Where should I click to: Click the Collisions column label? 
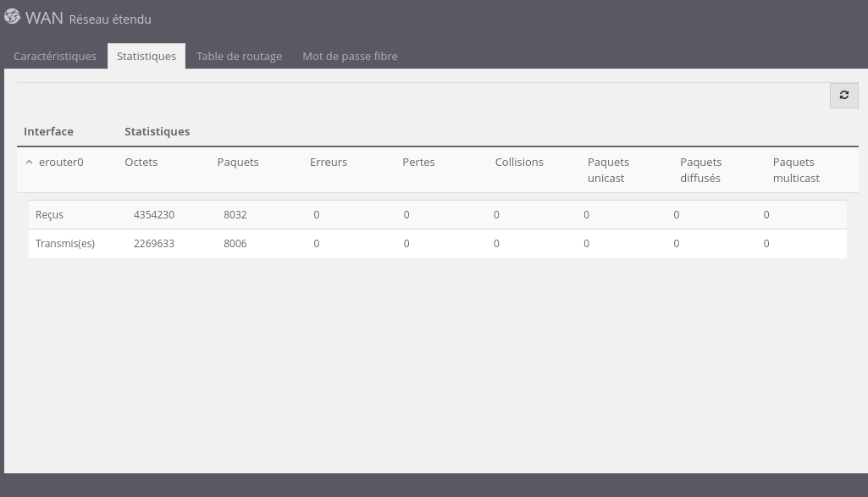[x=519, y=162]
